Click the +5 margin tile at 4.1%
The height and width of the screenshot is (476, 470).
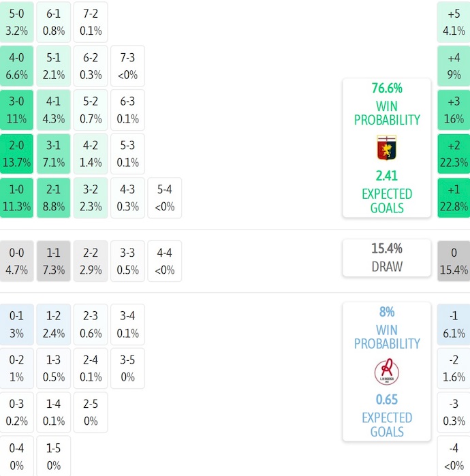[454, 22]
